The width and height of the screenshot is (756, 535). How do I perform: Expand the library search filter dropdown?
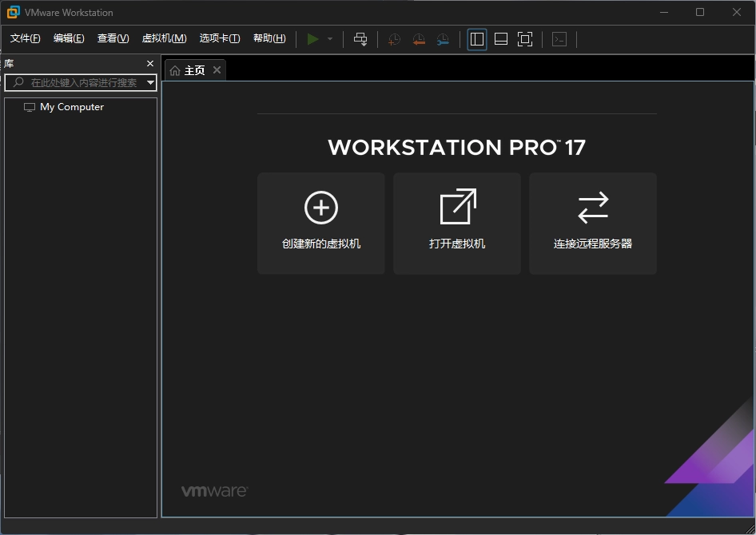click(150, 82)
